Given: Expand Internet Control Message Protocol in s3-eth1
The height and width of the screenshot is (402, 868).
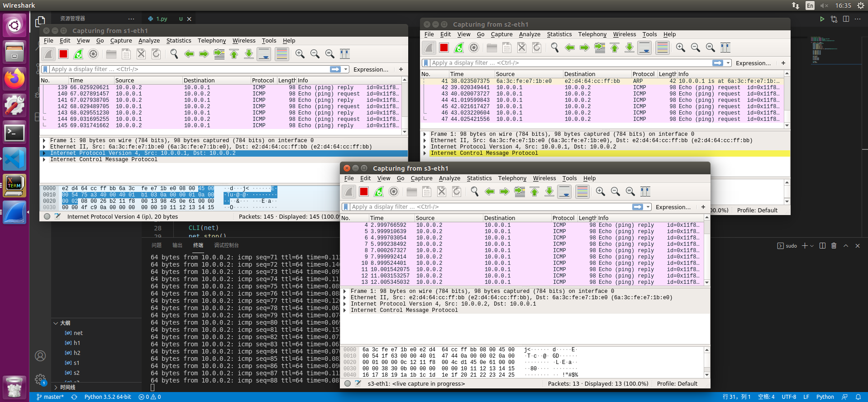Looking at the screenshot, I should pyautogui.click(x=345, y=310).
